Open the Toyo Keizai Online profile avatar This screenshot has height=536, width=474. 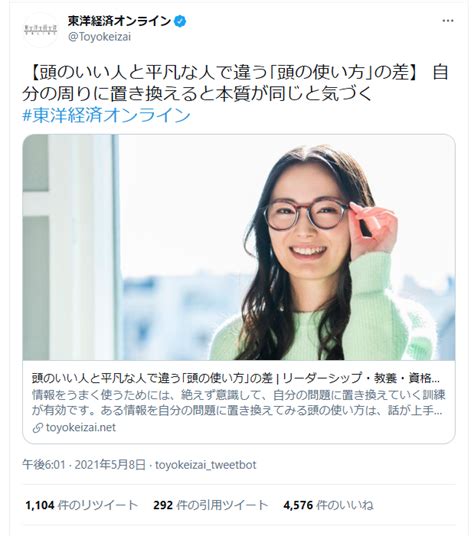pos(40,29)
